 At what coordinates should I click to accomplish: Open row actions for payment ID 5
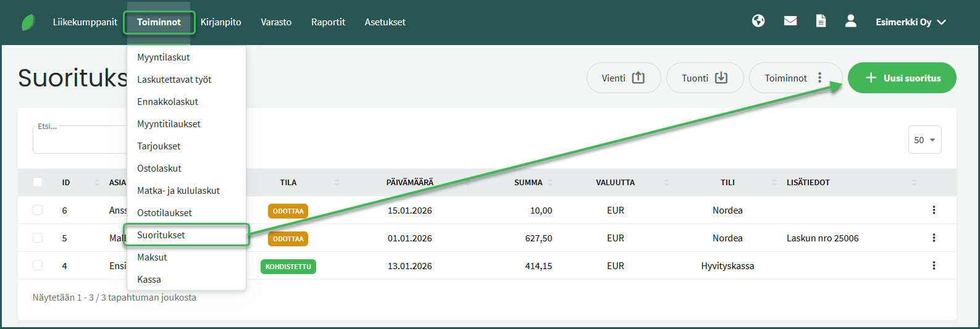point(934,238)
